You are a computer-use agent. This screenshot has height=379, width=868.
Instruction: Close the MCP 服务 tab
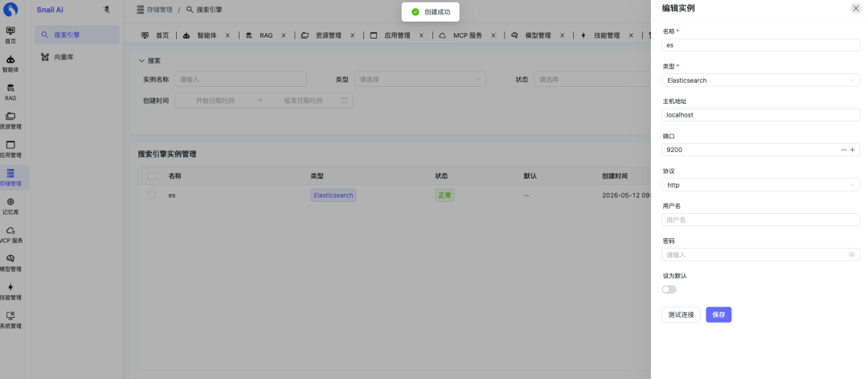click(493, 35)
